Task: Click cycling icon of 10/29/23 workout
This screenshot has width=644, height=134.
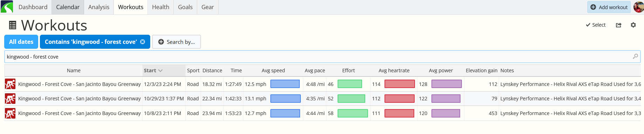Action: coord(10,99)
